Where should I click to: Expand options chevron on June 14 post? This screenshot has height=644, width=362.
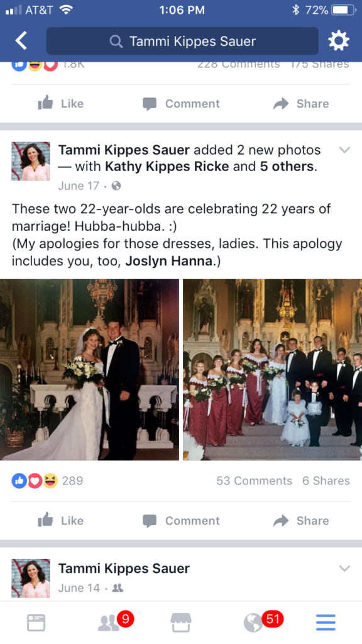point(344,569)
